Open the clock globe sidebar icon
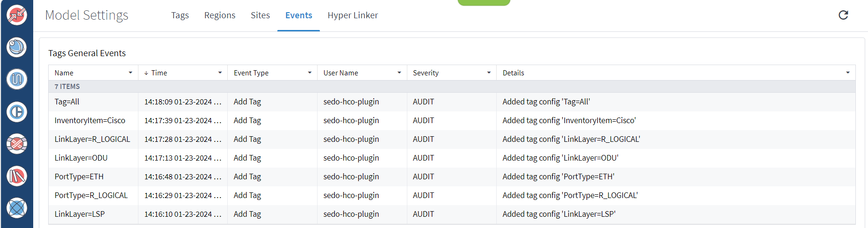 (17, 47)
